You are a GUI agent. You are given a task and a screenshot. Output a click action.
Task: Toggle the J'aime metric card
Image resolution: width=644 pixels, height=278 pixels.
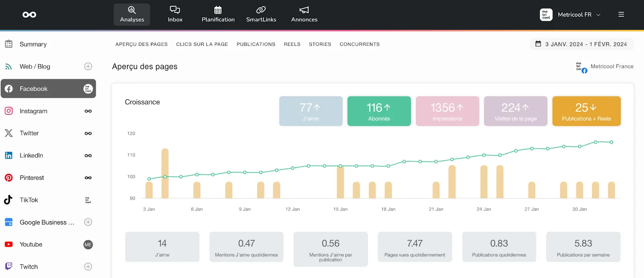point(311,111)
